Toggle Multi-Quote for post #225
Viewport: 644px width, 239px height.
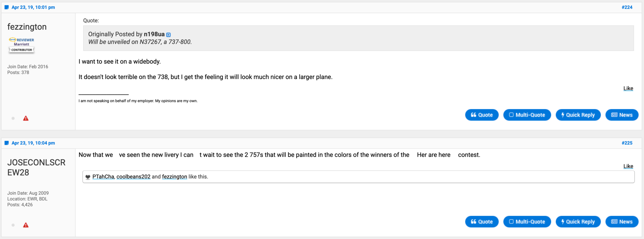click(x=527, y=222)
